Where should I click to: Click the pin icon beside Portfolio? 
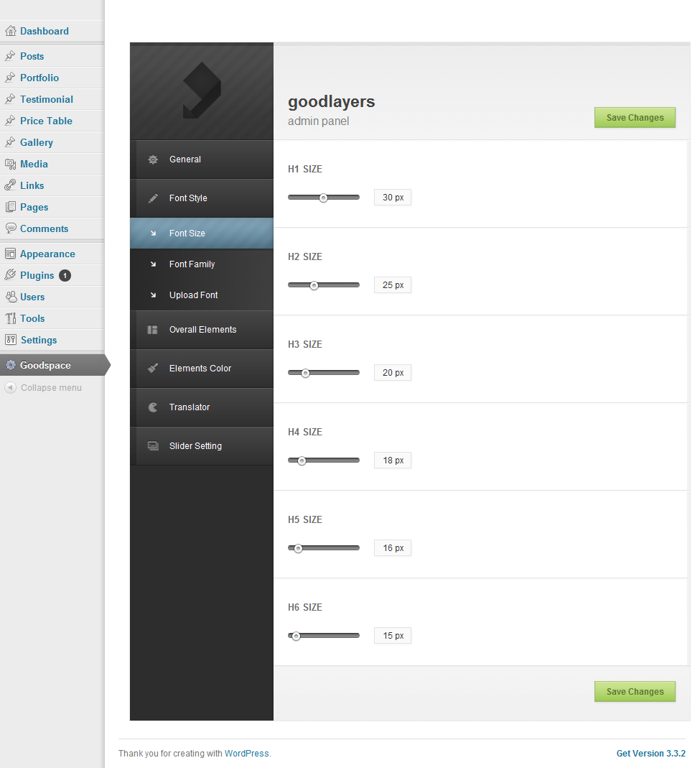pos(10,78)
